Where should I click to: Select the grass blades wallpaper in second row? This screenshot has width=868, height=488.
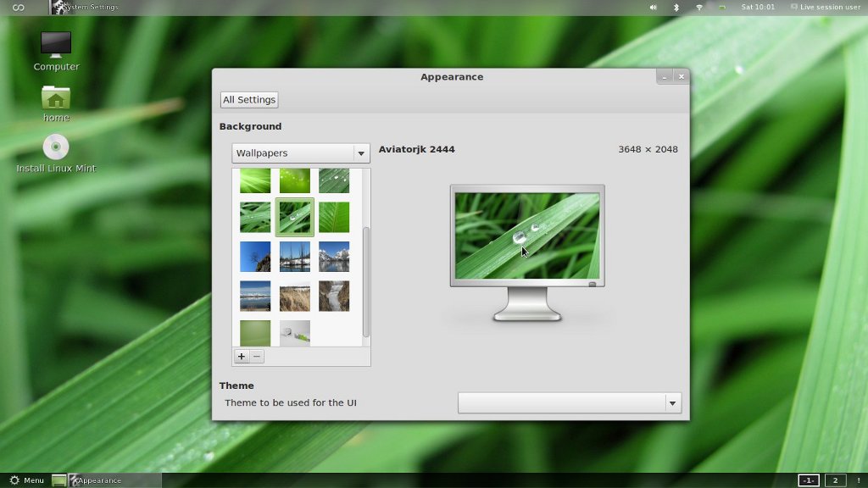point(255,217)
